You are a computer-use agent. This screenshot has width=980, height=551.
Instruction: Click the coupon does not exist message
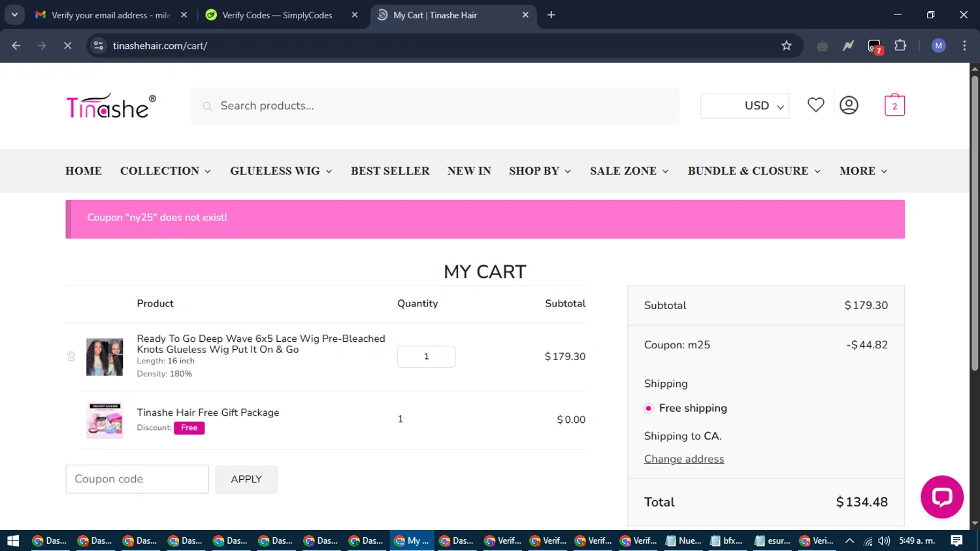[157, 218]
